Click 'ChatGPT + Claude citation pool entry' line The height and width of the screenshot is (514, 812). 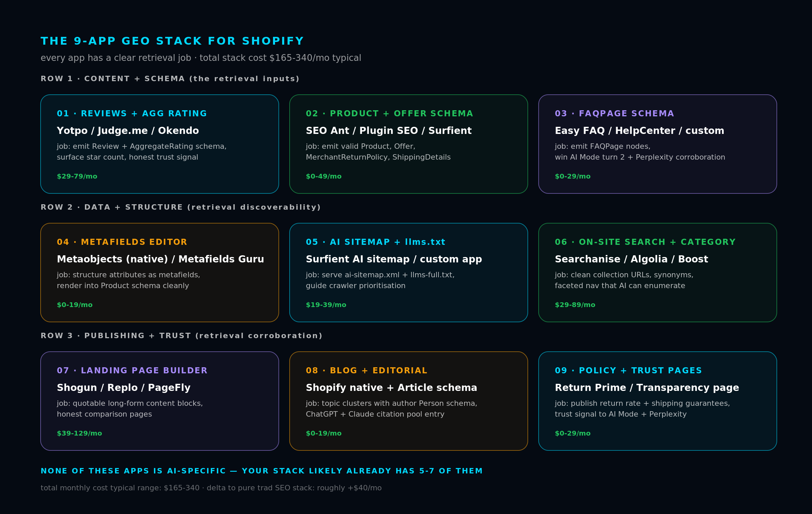pyautogui.click(x=375, y=414)
